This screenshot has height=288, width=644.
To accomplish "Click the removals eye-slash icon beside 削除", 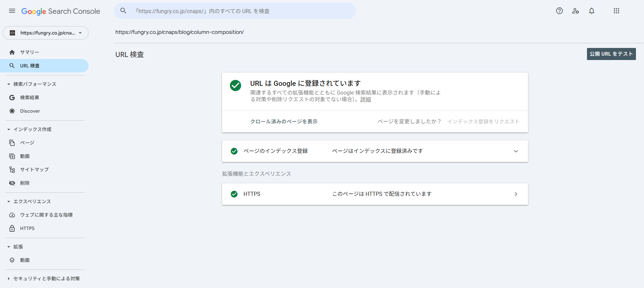I will pos(12,183).
